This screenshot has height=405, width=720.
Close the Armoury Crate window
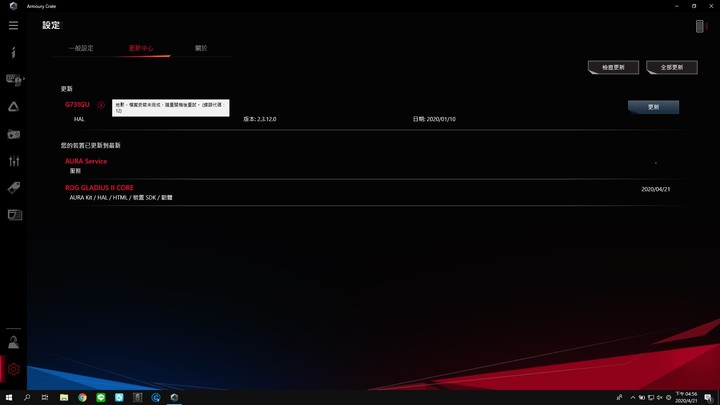click(x=711, y=6)
